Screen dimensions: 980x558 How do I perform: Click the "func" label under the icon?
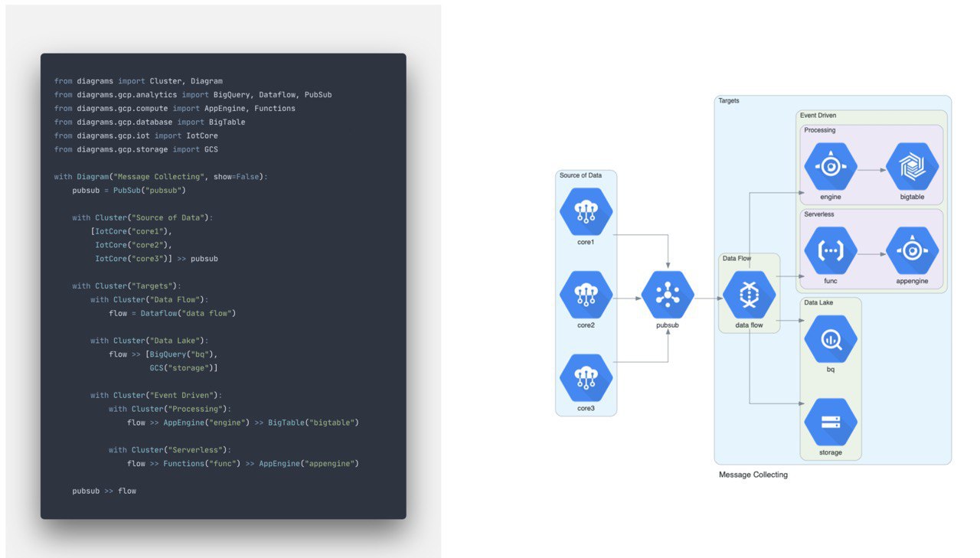tap(831, 281)
